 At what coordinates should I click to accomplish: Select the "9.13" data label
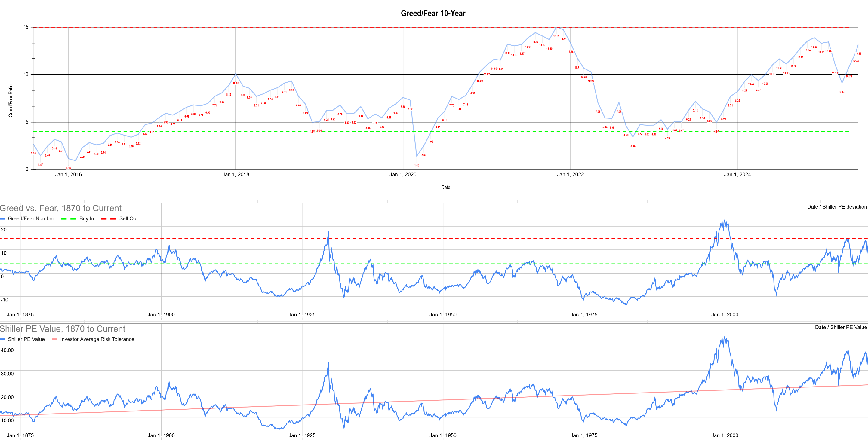(x=842, y=92)
